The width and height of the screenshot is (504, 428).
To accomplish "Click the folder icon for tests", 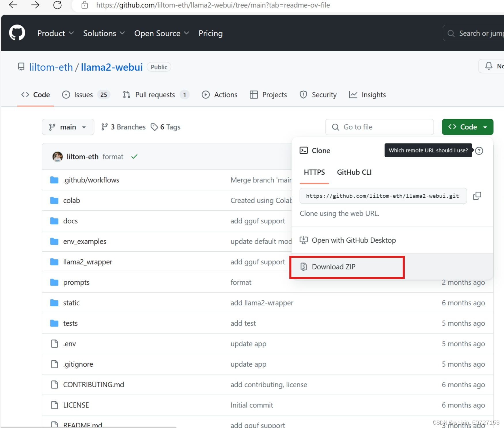I will point(54,323).
